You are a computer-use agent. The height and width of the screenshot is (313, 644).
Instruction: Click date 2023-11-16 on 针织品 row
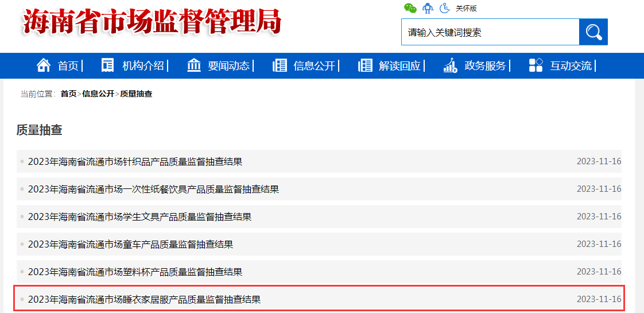pyautogui.click(x=599, y=161)
